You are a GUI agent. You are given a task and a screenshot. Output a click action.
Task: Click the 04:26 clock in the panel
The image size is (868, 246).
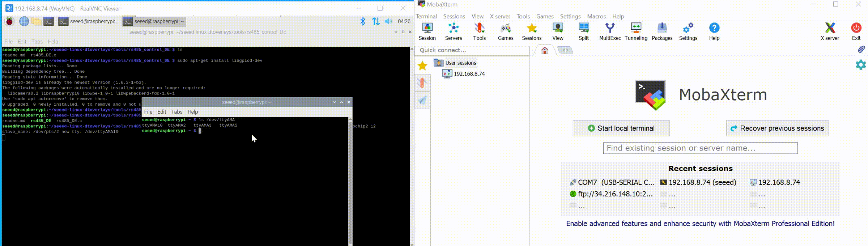tap(404, 21)
